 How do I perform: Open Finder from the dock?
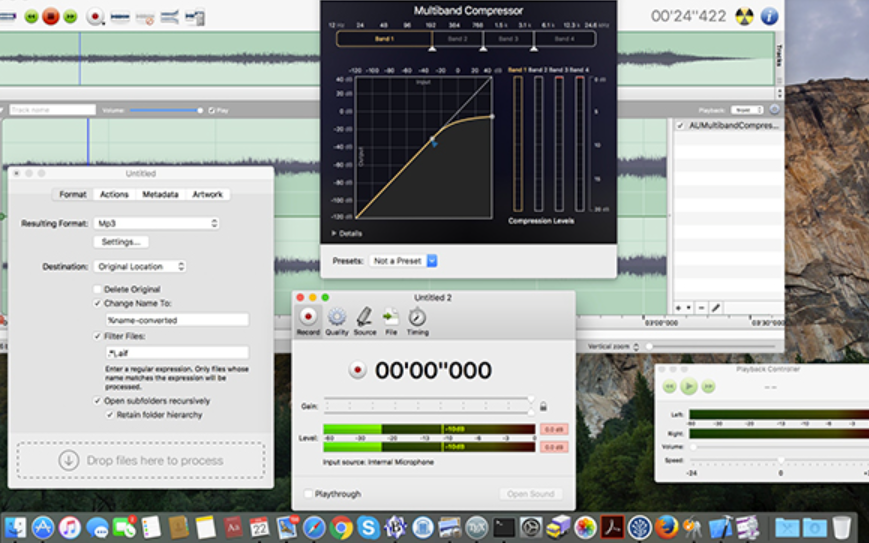click(x=15, y=527)
